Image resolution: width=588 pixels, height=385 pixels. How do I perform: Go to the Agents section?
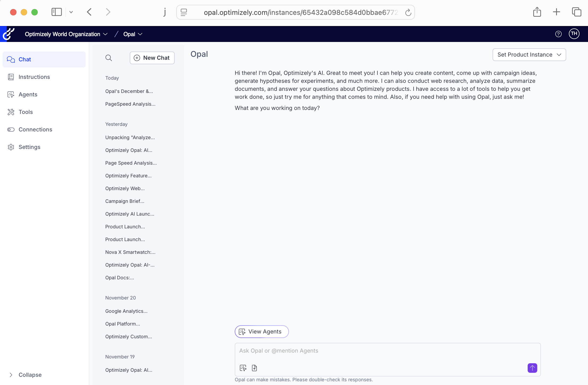[28, 95]
